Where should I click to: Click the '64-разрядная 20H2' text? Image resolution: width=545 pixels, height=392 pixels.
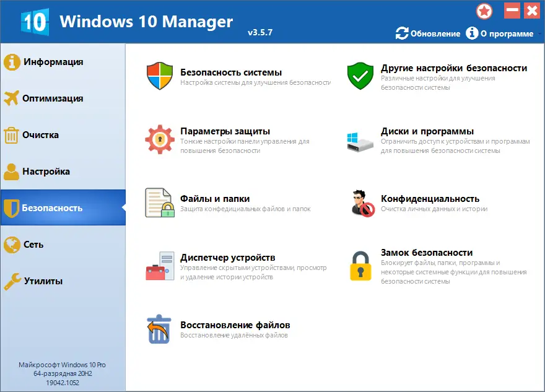tap(63, 373)
